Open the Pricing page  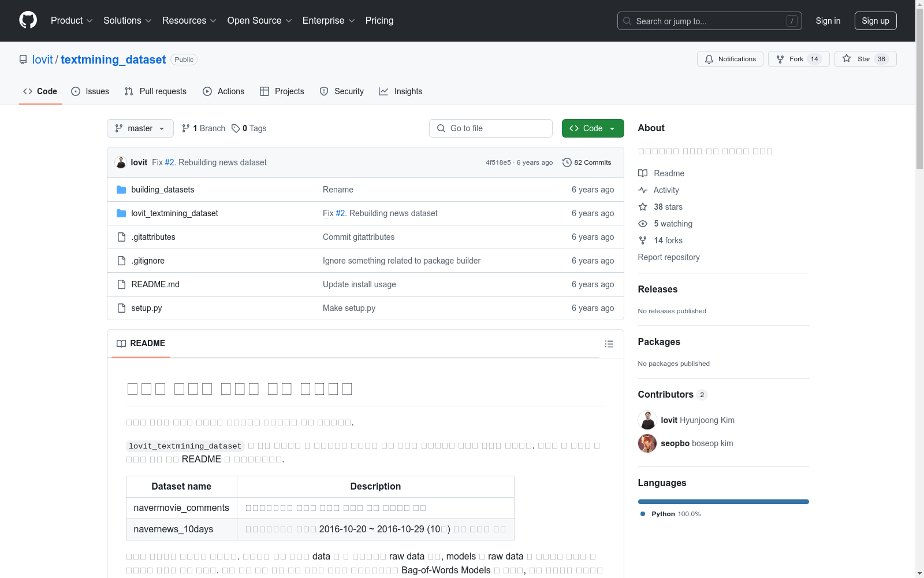379,20
